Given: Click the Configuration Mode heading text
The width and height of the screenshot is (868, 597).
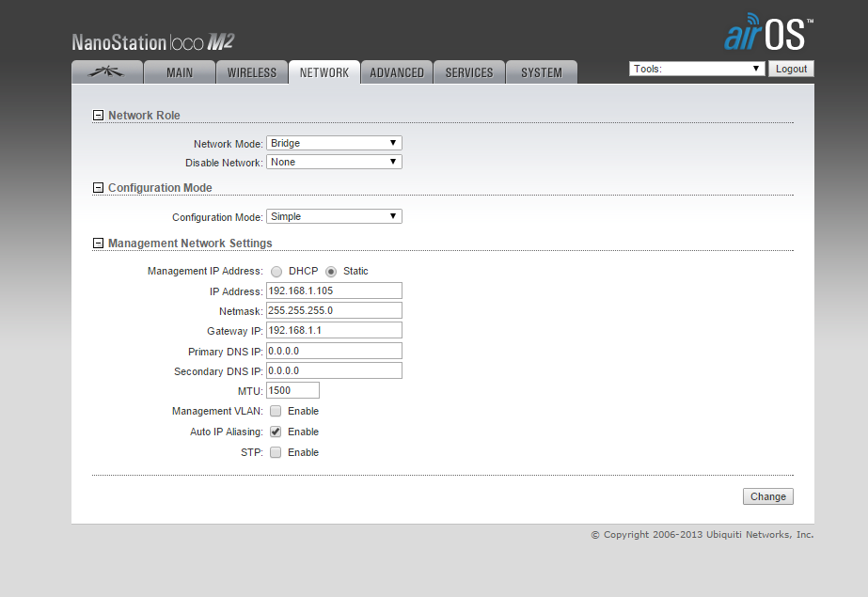Looking at the screenshot, I should pos(160,188).
